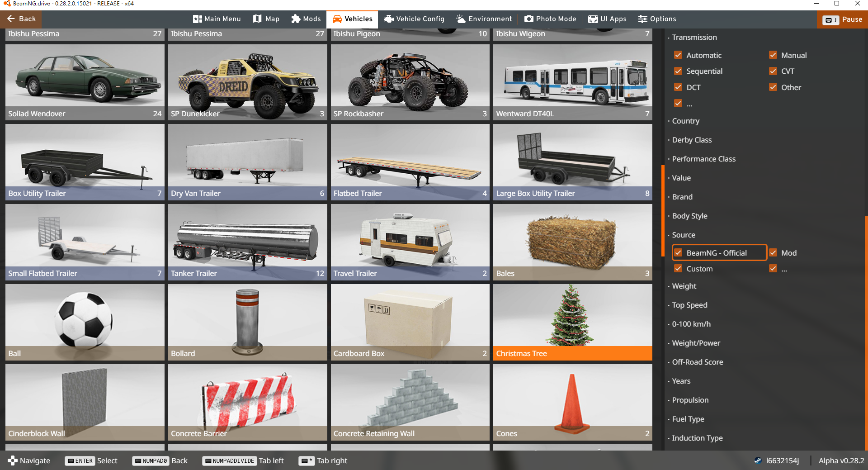Image resolution: width=868 pixels, height=470 pixels.
Task: Choose the Small Flatbed Trailer
Action: [x=85, y=242]
